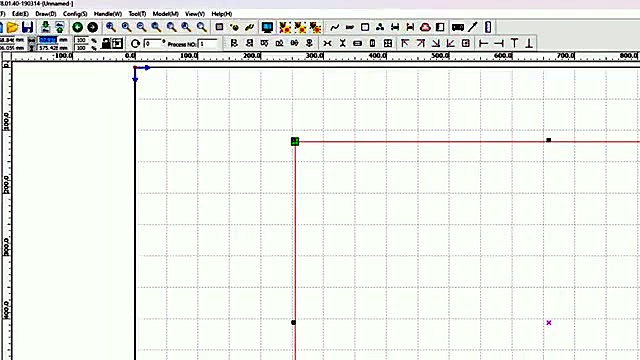Click the arrow pointing to bottom-right corner
The height and width of the screenshot is (360, 640).
pyautogui.click(x=436, y=43)
